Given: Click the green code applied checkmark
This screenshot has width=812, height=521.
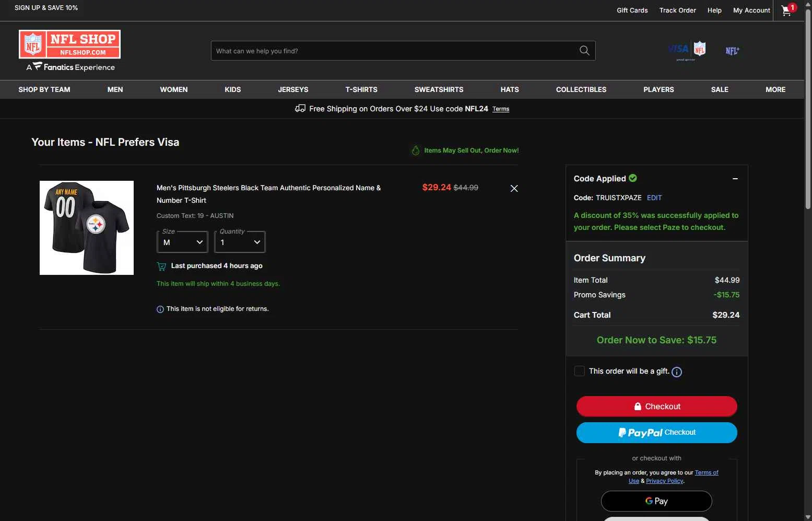Looking at the screenshot, I should (633, 178).
